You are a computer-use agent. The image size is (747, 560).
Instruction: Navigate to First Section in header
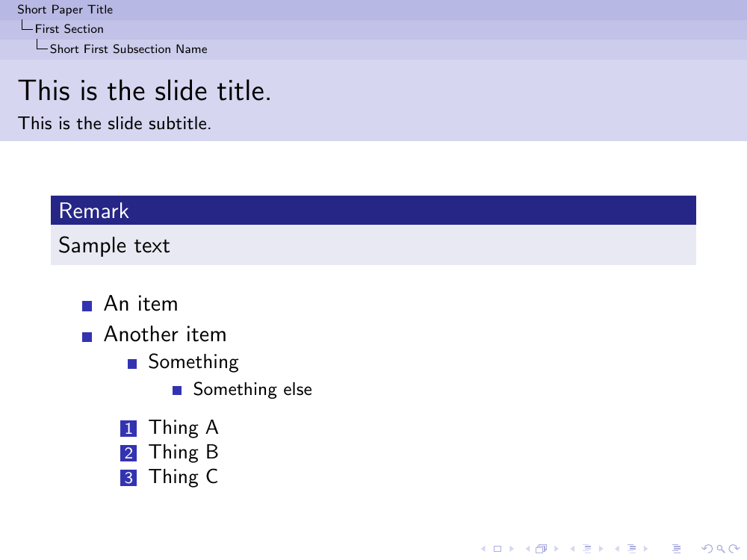[x=69, y=29]
